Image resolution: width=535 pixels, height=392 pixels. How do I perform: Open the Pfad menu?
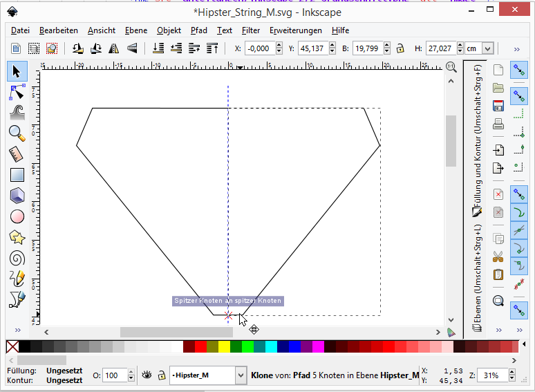[x=199, y=30]
